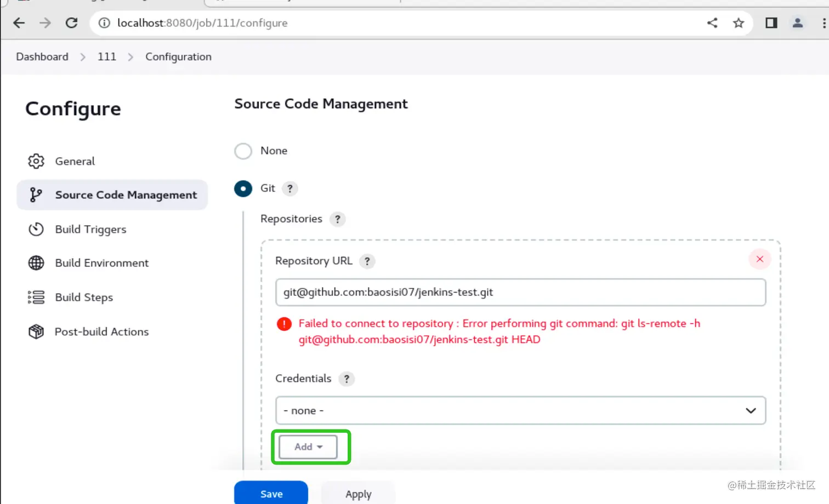Open the 111 job breadcrumb
Screen dimensions: 829x504
pyautogui.click(x=107, y=57)
